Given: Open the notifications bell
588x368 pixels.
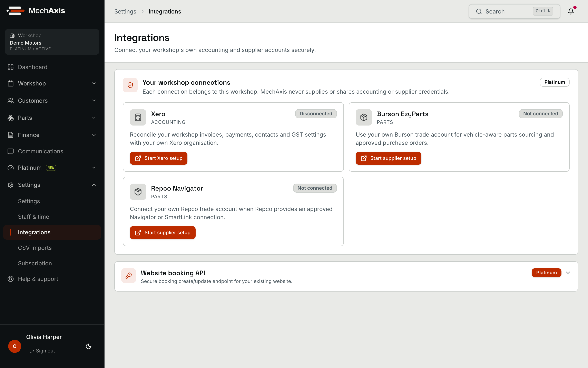Looking at the screenshot, I should point(571,11).
